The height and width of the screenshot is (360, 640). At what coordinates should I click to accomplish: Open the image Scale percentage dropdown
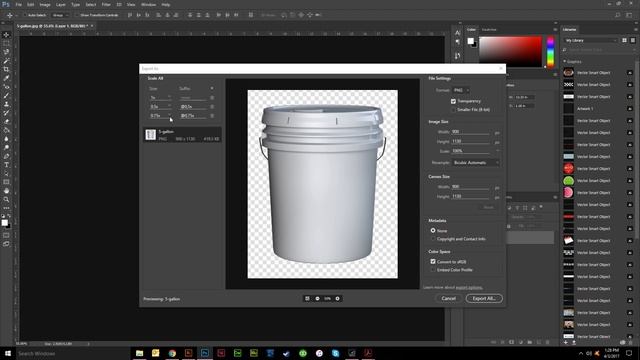pyautogui.click(x=497, y=151)
